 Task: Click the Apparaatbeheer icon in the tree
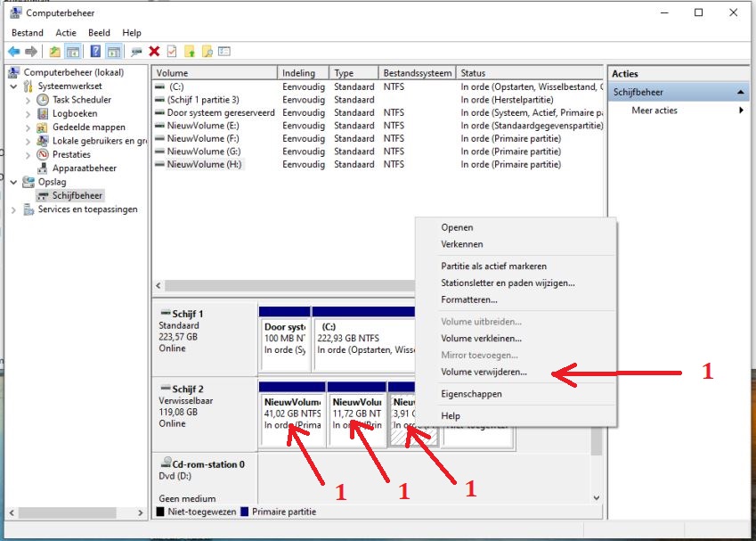[43, 168]
